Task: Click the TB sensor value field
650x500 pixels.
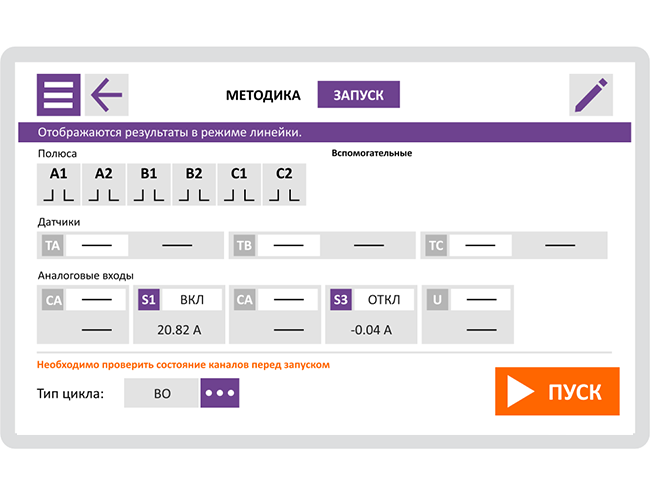Action: (x=289, y=245)
